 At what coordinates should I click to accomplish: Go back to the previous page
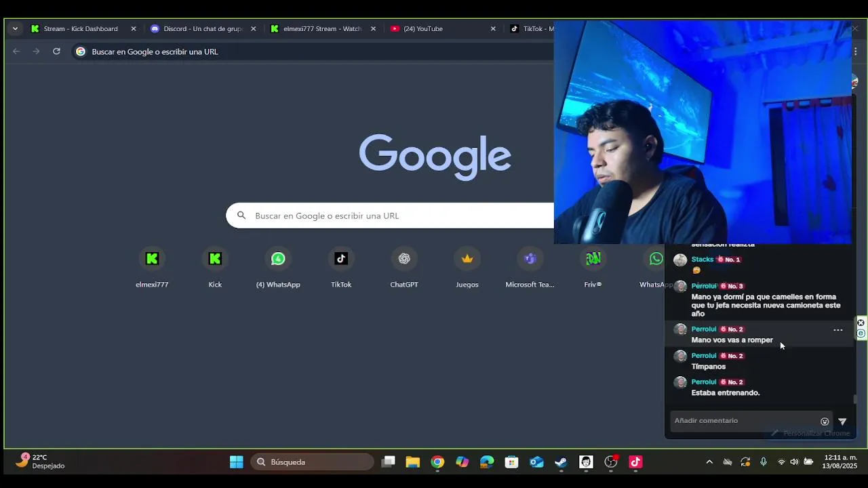pos(16,52)
